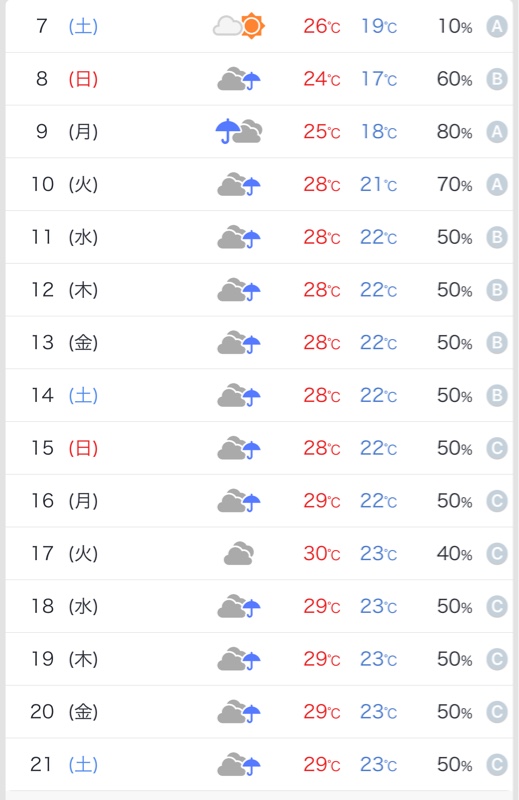Click the 10% rain probability on day 7
This screenshot has width=519, height=800.
point(455,26)
